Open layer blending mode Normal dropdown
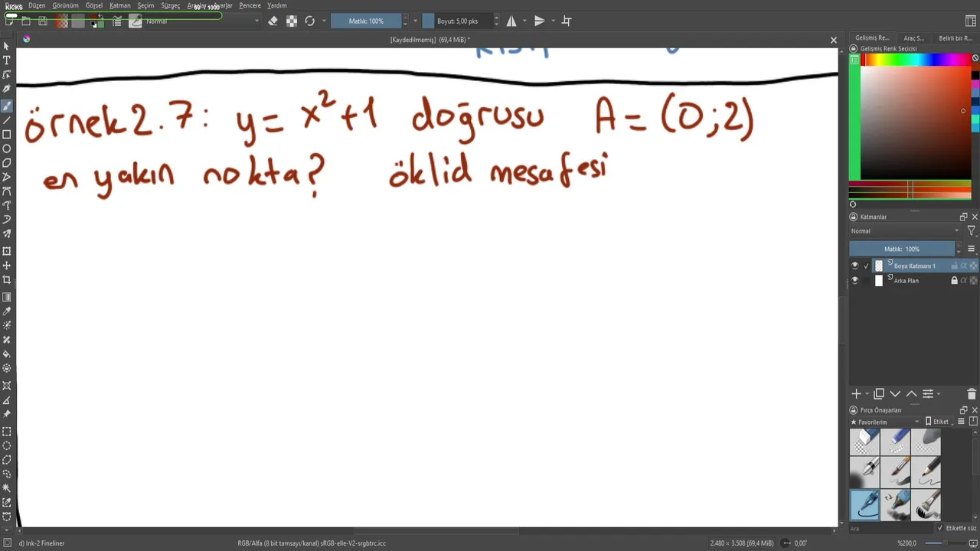 [x=905, y=231]
